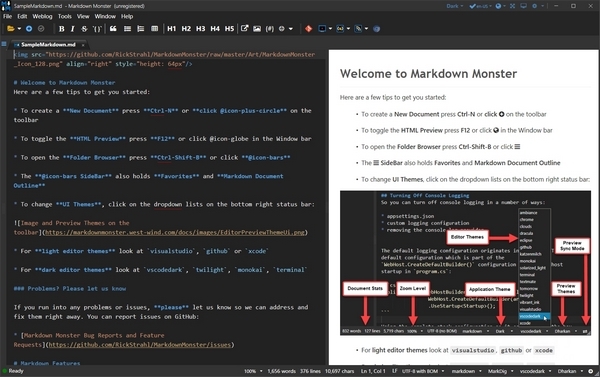Click the code snippets add-in icon
600x377 pixels.
tap(340, 29)
